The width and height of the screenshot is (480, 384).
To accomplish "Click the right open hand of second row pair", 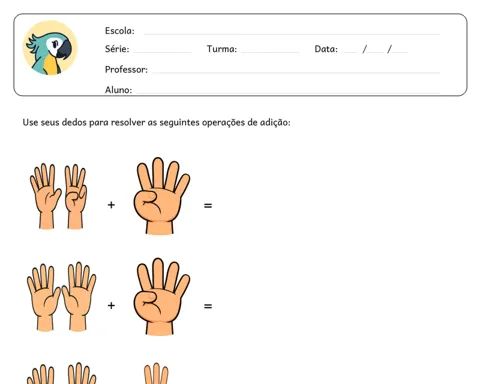I will pyautogui.click(x=79, y=296).
